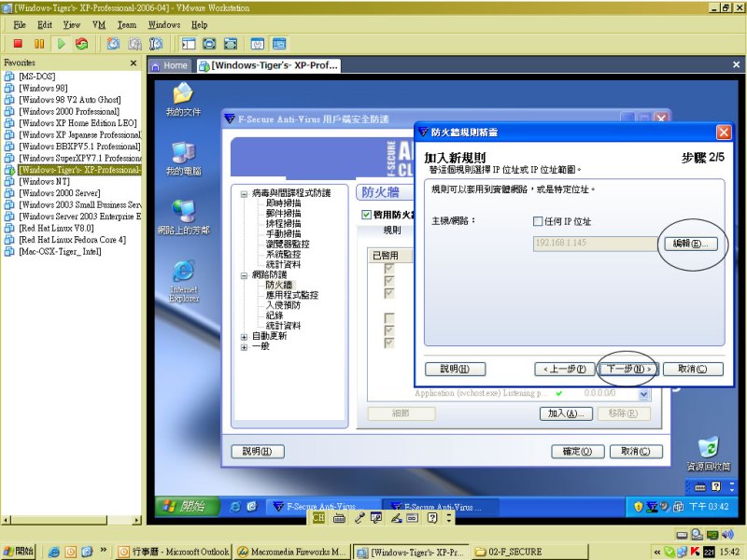Click the 上一步(P) back button
This screenshot has height=560, width=747.
click(x=565, y=369)
